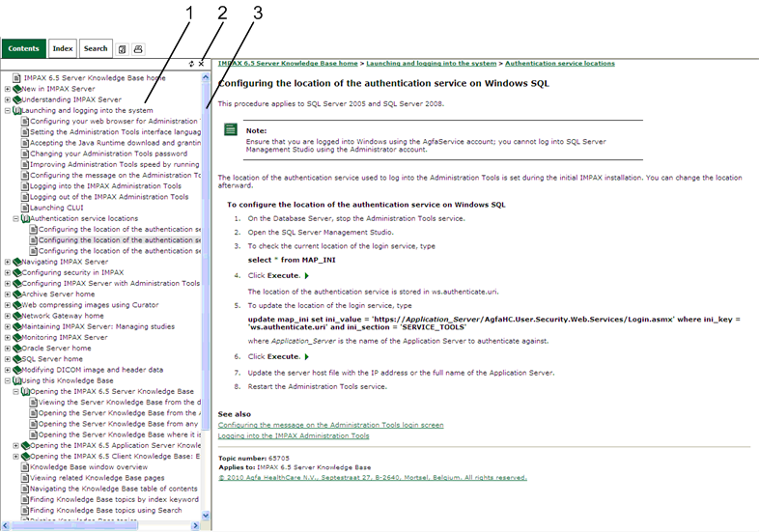Screen dimensions: 759x532
Task: Open Modifying DICOM image and header data
Action: (x=93, y=370)
